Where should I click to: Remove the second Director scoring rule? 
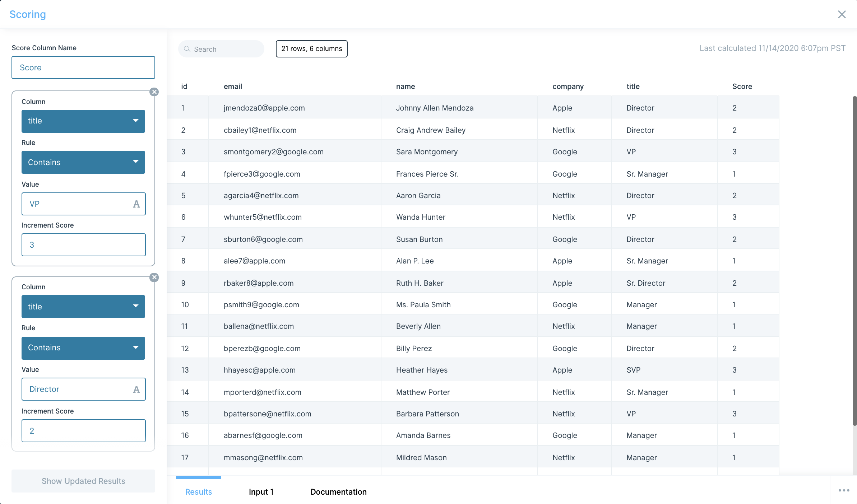(x=154, y=277)
